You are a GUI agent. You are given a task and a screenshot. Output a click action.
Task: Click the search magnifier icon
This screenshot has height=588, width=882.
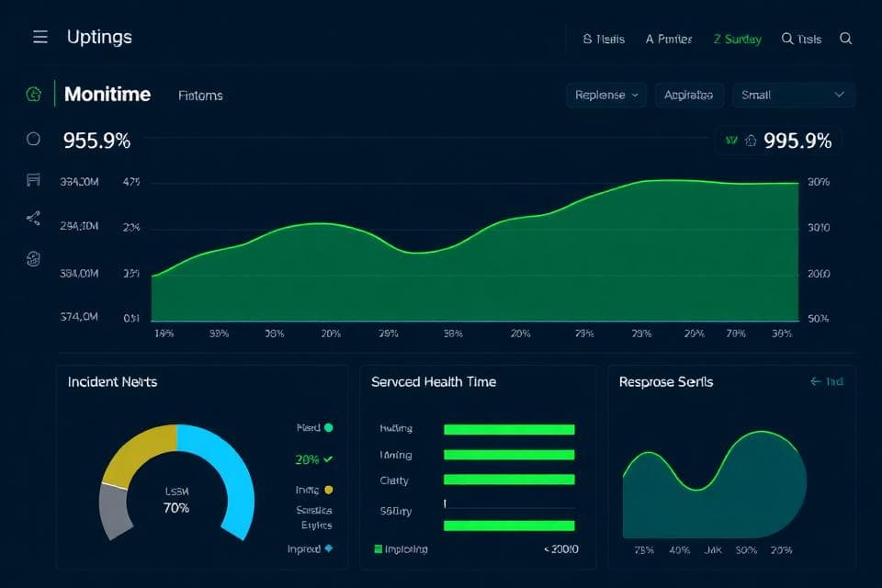(845, 39)
